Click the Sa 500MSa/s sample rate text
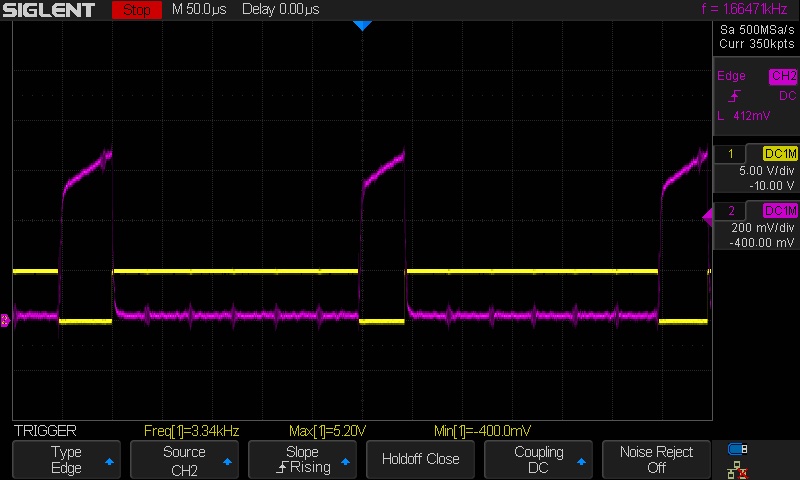Screen dimensions: 800x480 pyautogui.click(x=757, y=30)
